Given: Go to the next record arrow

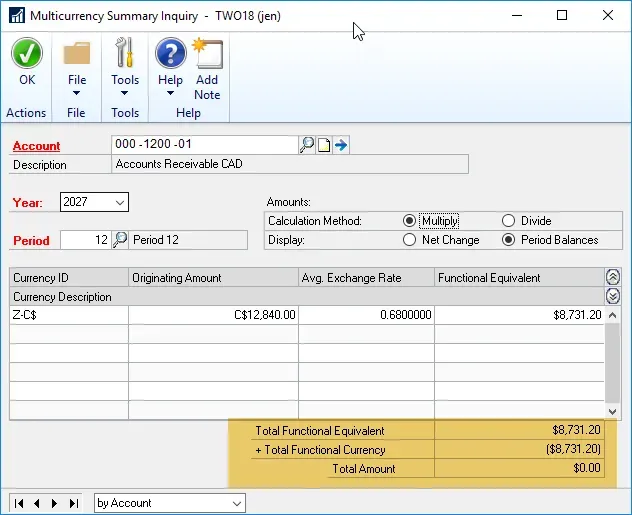Looking at the screenshot, I should click(x=55, y=503).
